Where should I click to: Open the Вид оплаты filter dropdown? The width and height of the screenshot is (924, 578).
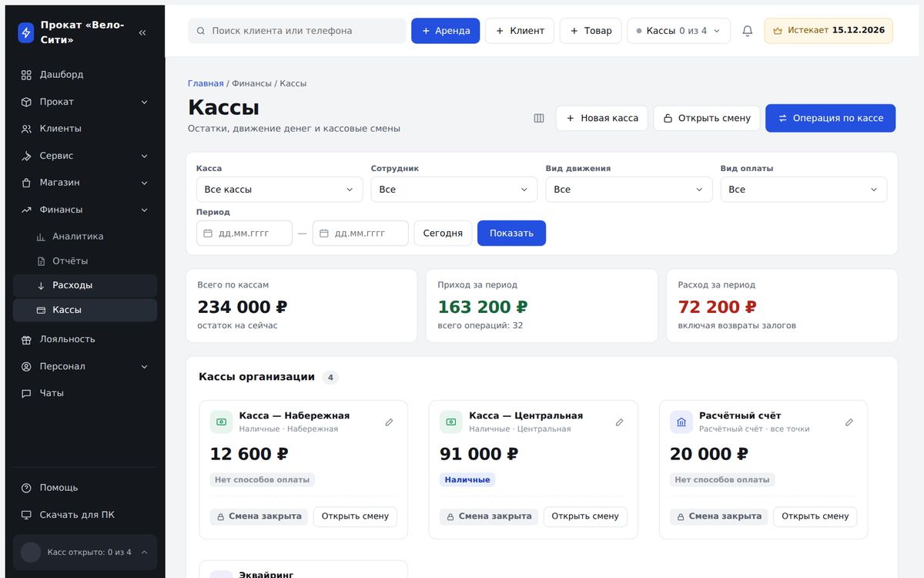[804, 190]
